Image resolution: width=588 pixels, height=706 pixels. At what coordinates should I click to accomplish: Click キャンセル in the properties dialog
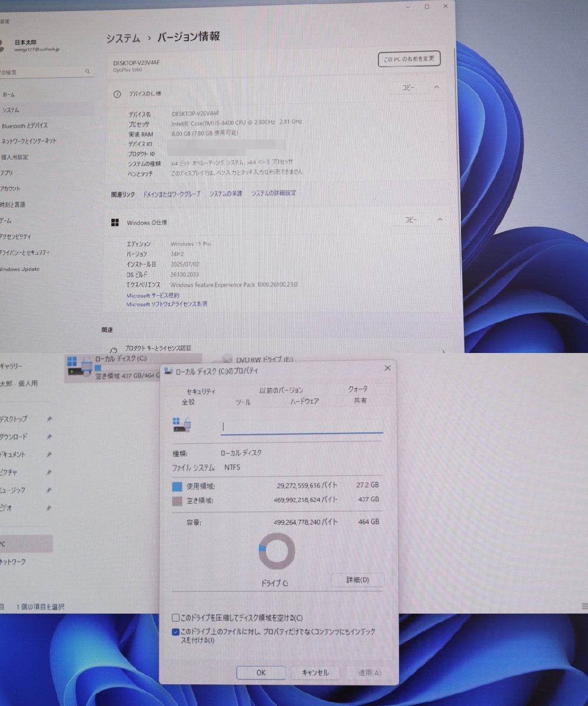(315, 672)
